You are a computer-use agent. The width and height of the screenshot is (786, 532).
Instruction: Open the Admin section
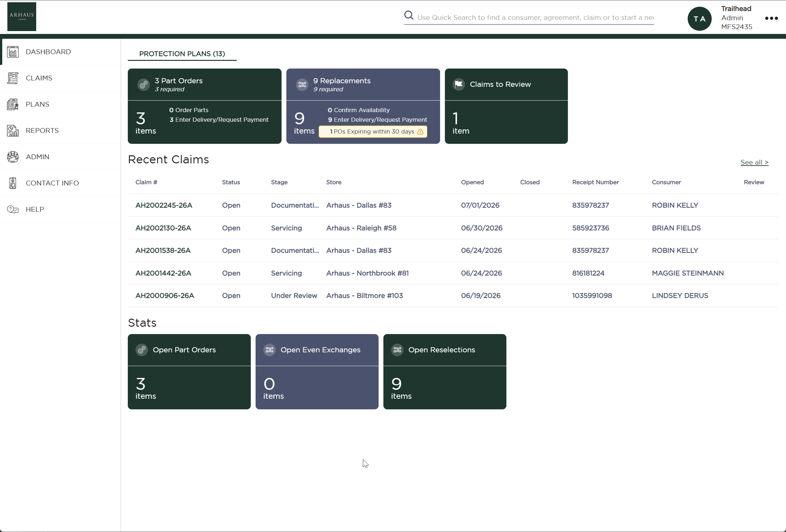(61, 157)
